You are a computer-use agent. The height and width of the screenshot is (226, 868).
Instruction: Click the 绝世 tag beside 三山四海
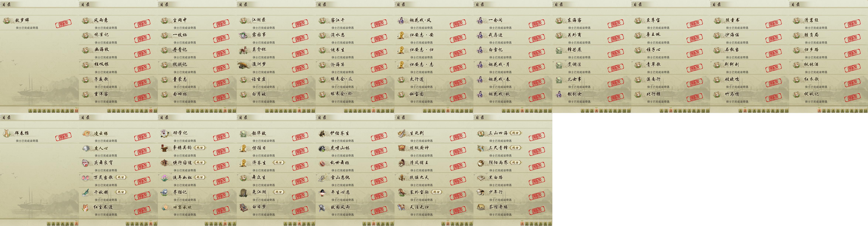coord(515,133)
